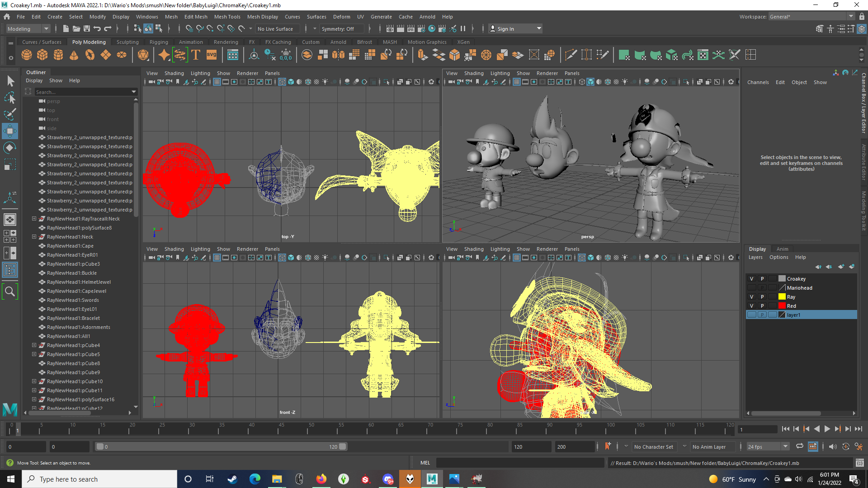
Task: Switch to the Anim layer editor tab
Action: click(782, 249)
